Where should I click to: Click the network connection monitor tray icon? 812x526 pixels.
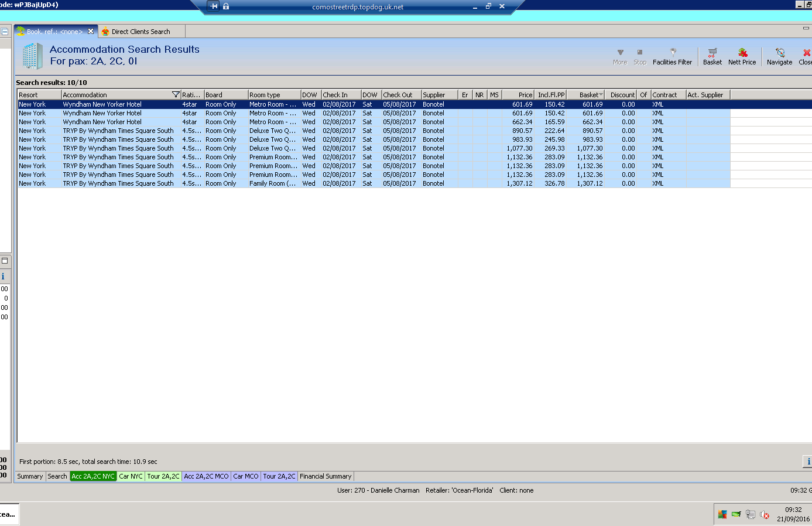751,514
